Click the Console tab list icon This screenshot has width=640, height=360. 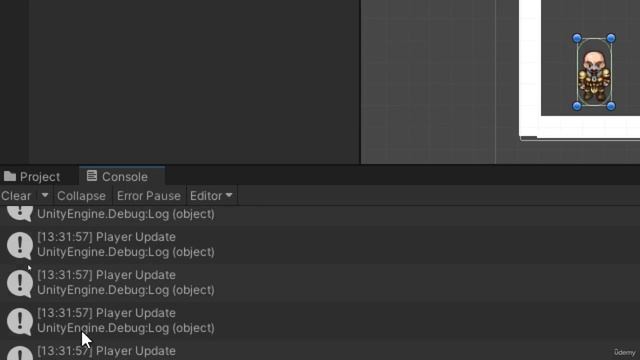pos(92,176)
